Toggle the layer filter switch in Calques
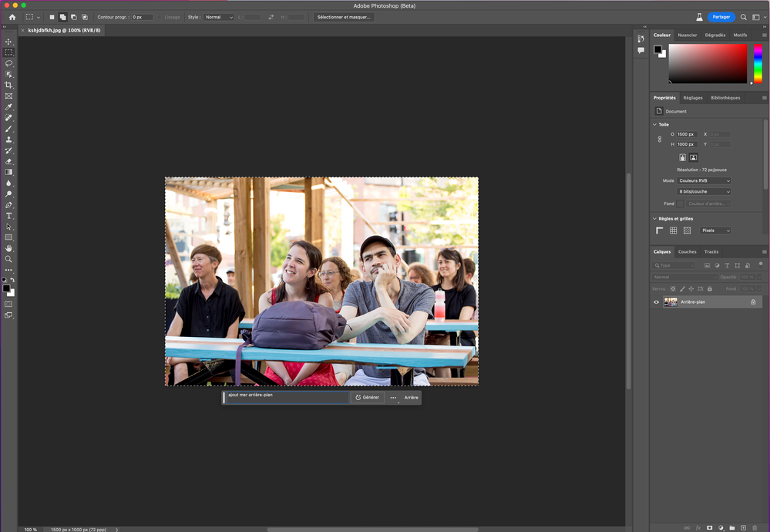The width and height of the screenshot is (770, 532). click(759, 265)
